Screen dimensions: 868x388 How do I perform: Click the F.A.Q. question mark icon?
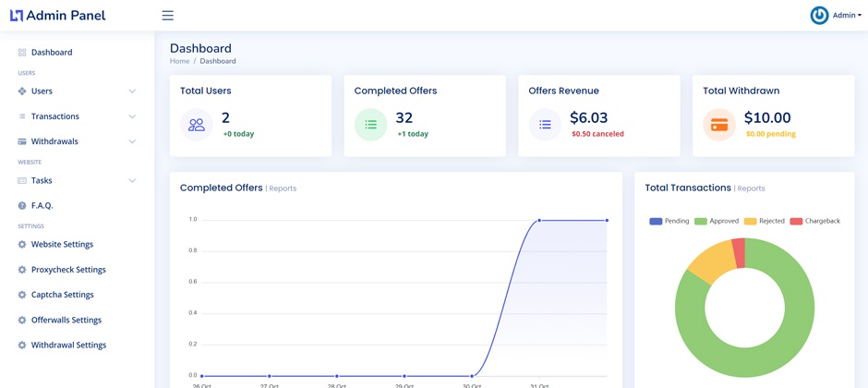point(22,205)
